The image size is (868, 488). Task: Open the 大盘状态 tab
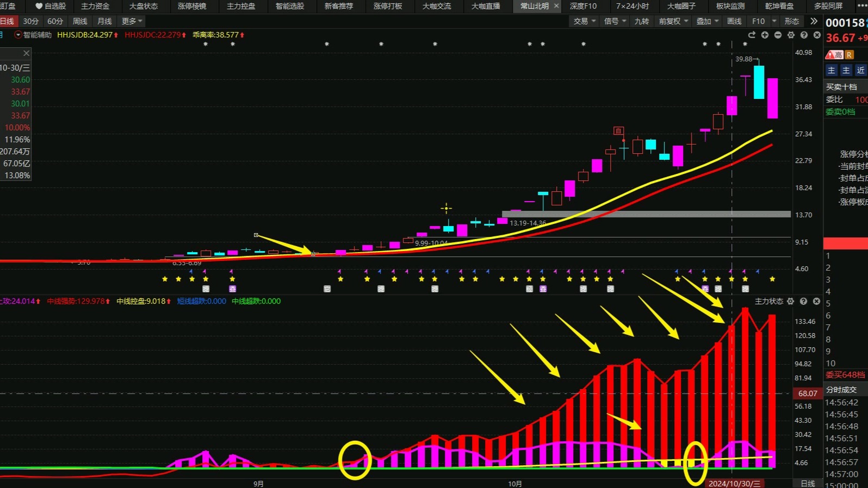(144, 6)
